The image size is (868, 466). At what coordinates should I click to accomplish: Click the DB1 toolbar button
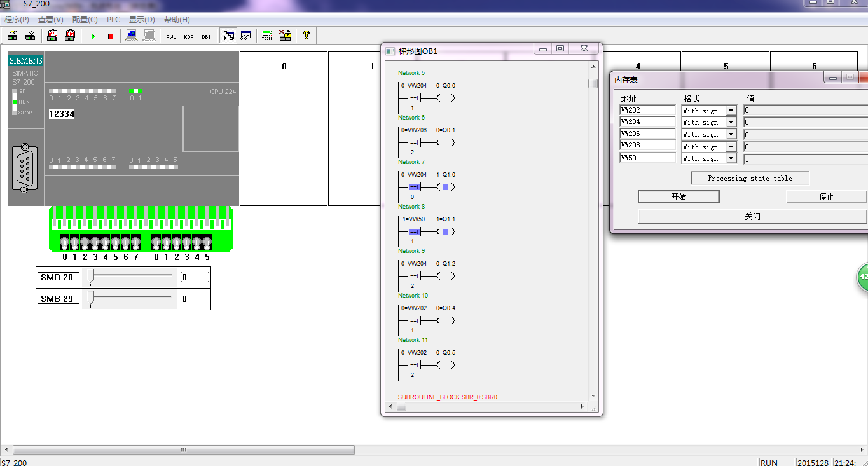[206, 36]
